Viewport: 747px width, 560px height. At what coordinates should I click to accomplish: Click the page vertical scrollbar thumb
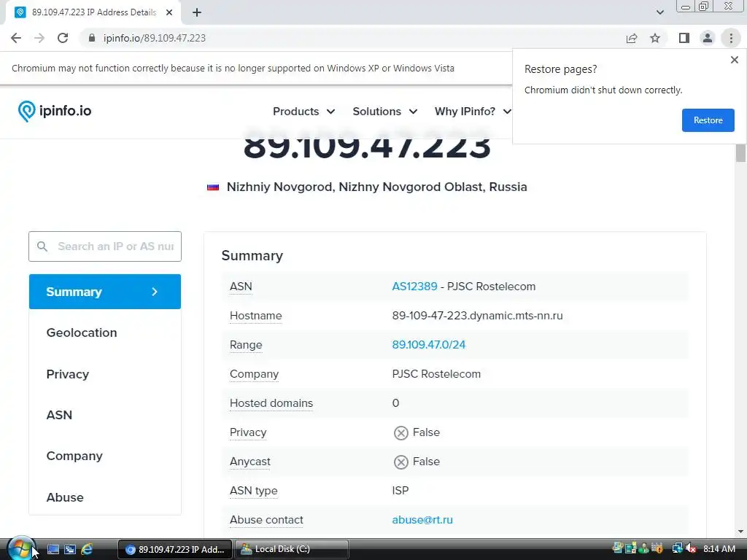coord(740,153)
